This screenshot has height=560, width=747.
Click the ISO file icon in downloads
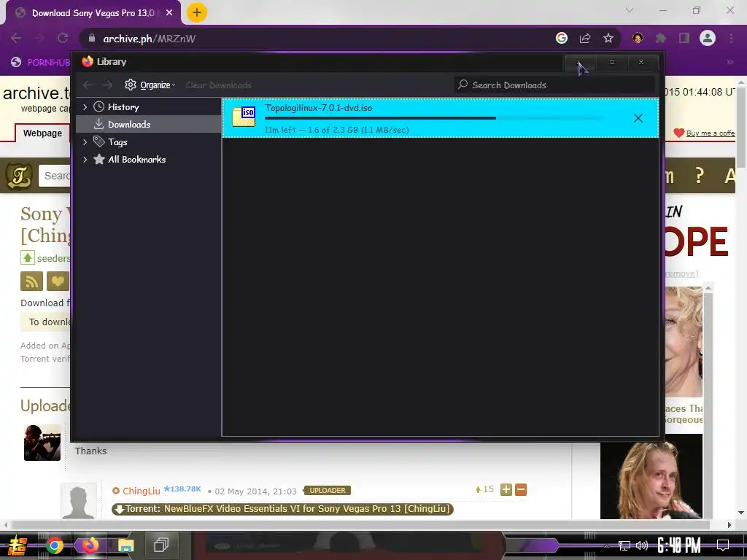tap(244, 117)
